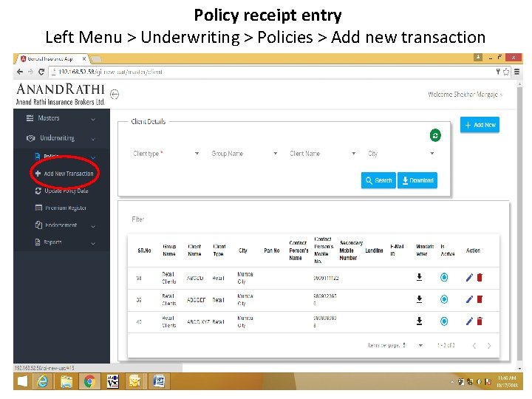Download mandate letter for client ABCDEF
532x399 pixels.
420,299
